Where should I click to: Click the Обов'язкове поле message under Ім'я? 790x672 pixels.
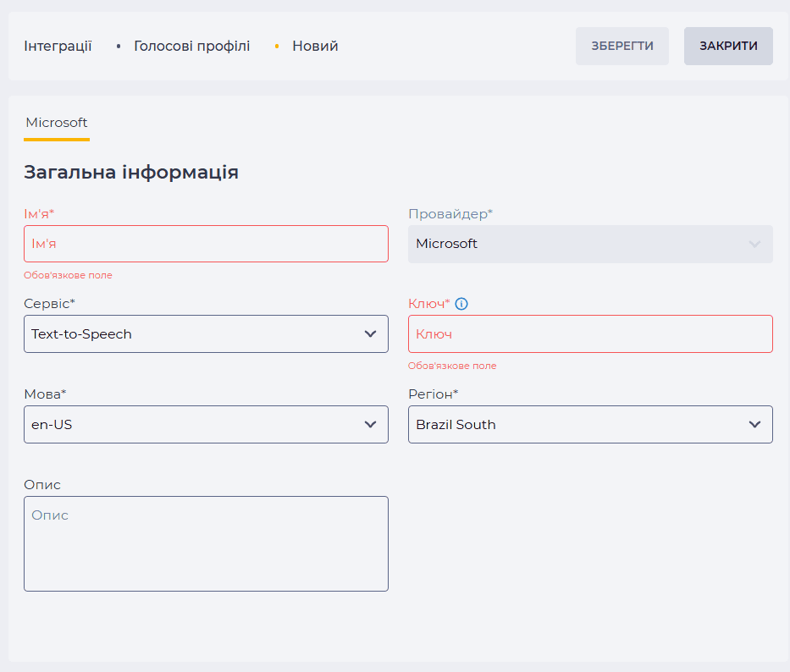(x=68, y=275)
